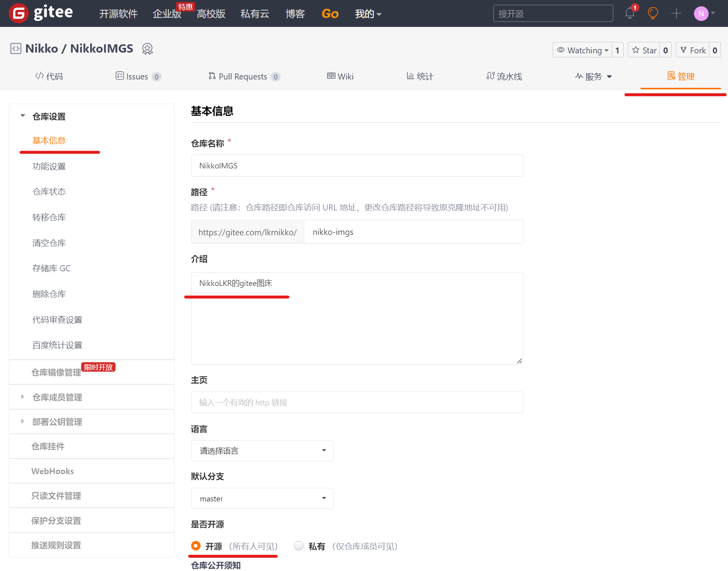Click the Gitee logo icon
This screenshot has height=571, width=728.
[x=18, y=13]
